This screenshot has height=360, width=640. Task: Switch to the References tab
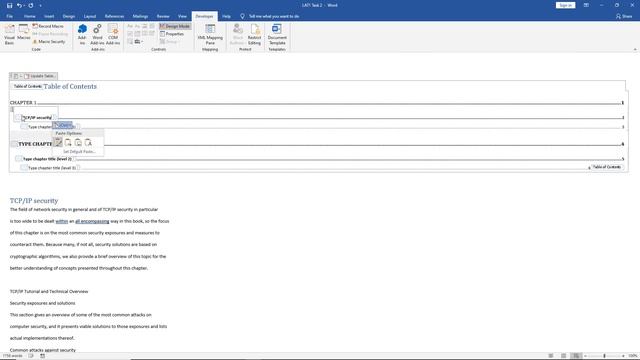(114, 16)
